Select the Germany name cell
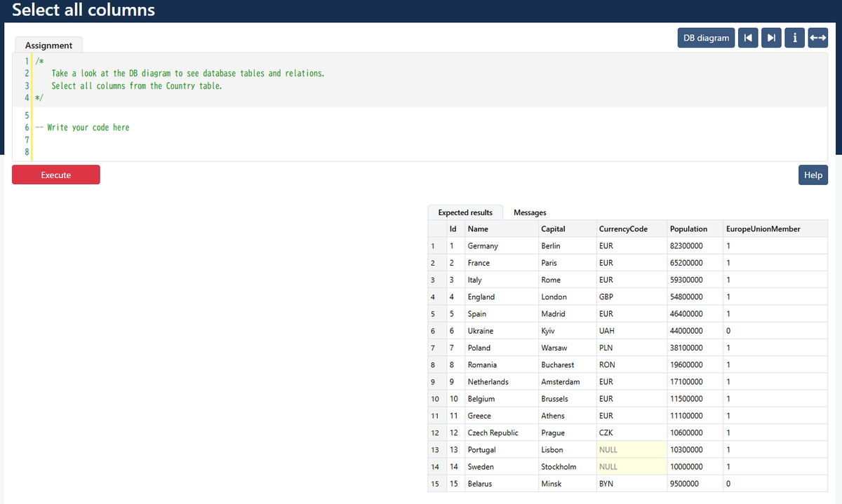The width and height of the screenshot is (842, 504). 502,246
